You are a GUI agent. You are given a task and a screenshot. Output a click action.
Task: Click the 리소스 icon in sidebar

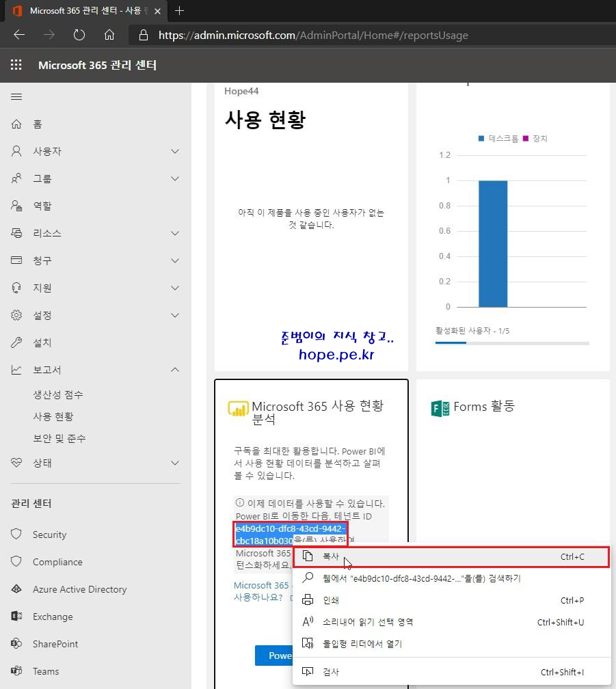[x=16, y=233]
